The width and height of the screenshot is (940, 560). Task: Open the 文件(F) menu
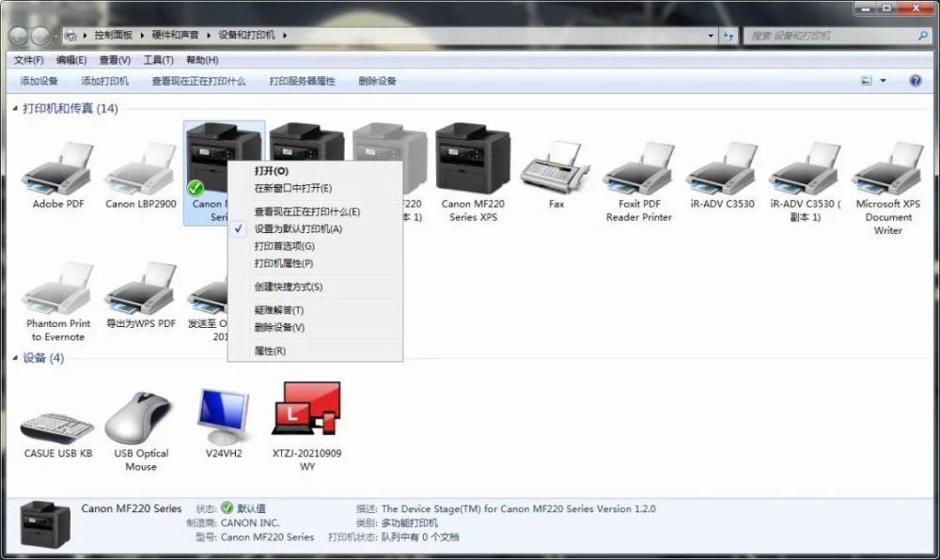coord(29,60)
